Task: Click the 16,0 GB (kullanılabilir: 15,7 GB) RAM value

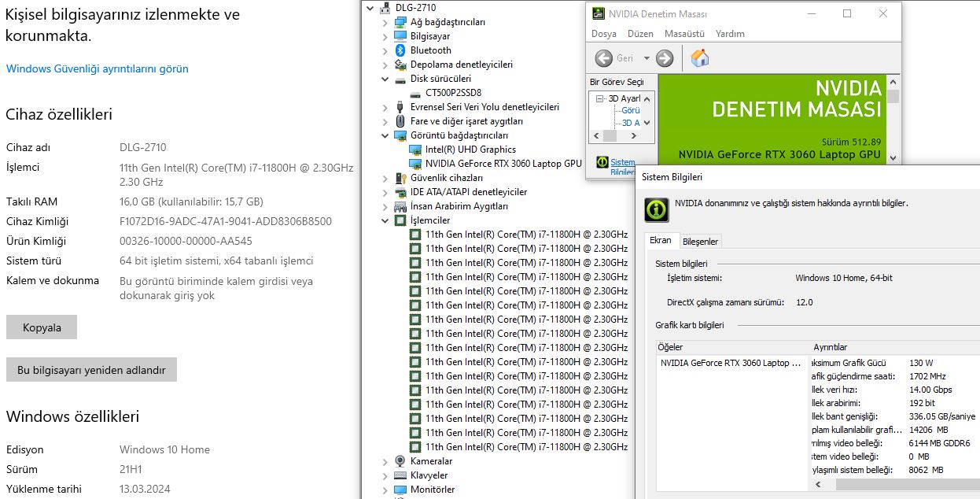Action: [x=191, y=201]
